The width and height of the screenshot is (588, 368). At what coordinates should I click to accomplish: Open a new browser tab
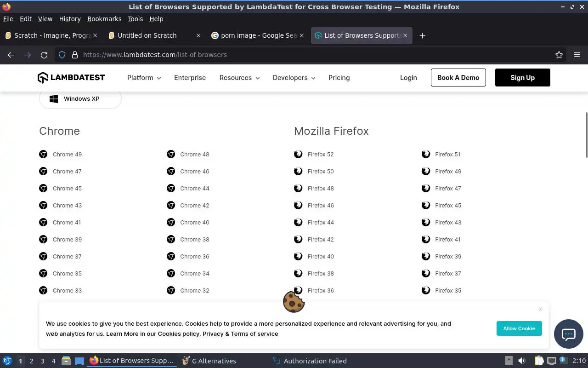pos(422,35)
